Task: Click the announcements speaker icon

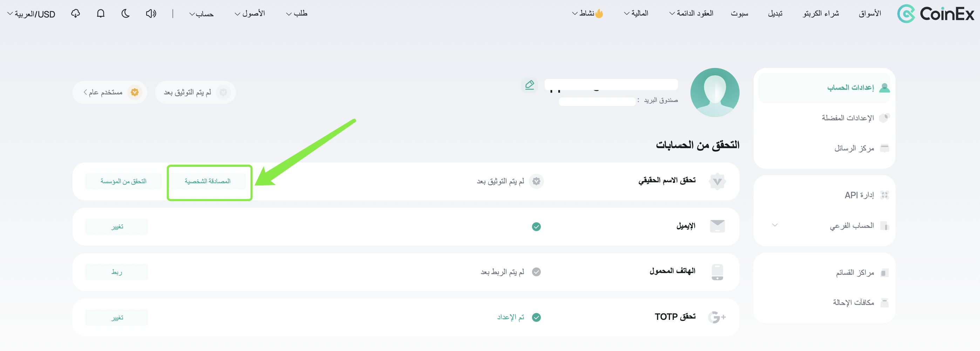Action: [x=151, y=14]
